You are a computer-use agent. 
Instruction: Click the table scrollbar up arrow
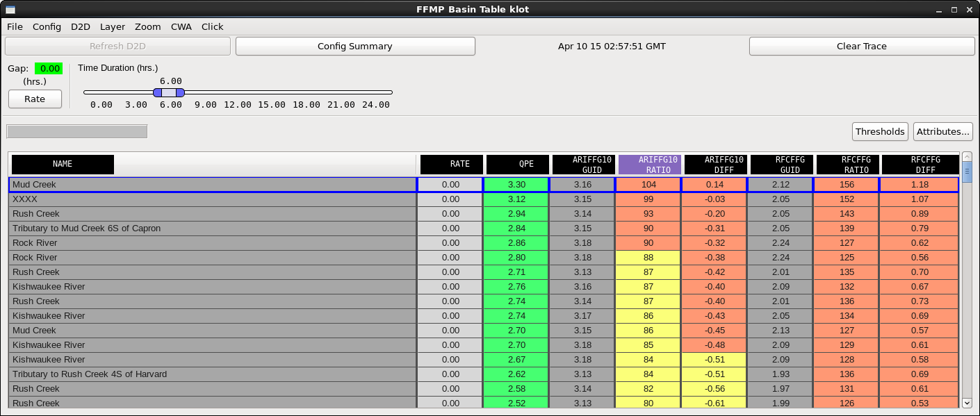coord(967,157)
